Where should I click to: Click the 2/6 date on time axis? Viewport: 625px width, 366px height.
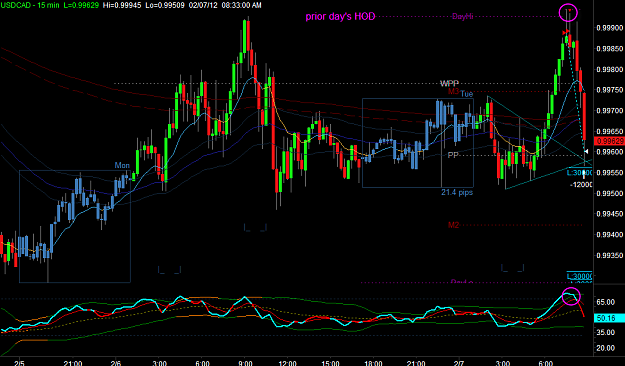click(x=116, y=363)
